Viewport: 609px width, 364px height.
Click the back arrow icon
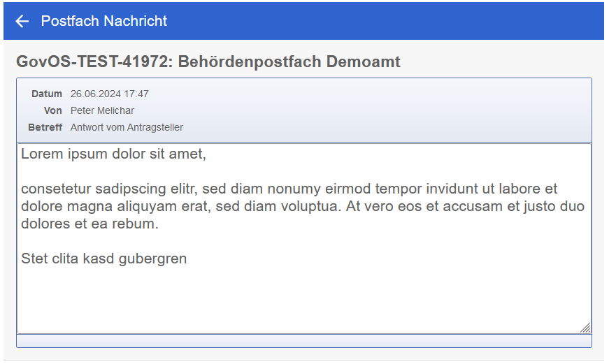22,21
